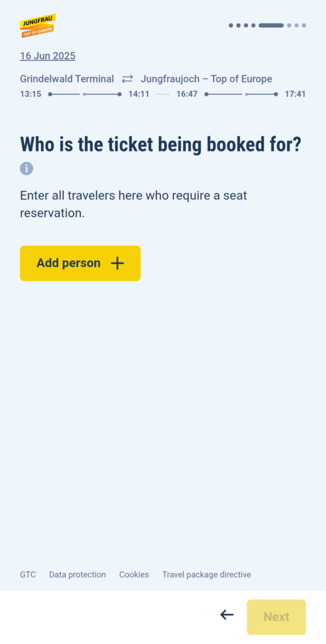
Task: Click Jungfraujoch – Top of Europe destination
Action: (x=206, y=79)
